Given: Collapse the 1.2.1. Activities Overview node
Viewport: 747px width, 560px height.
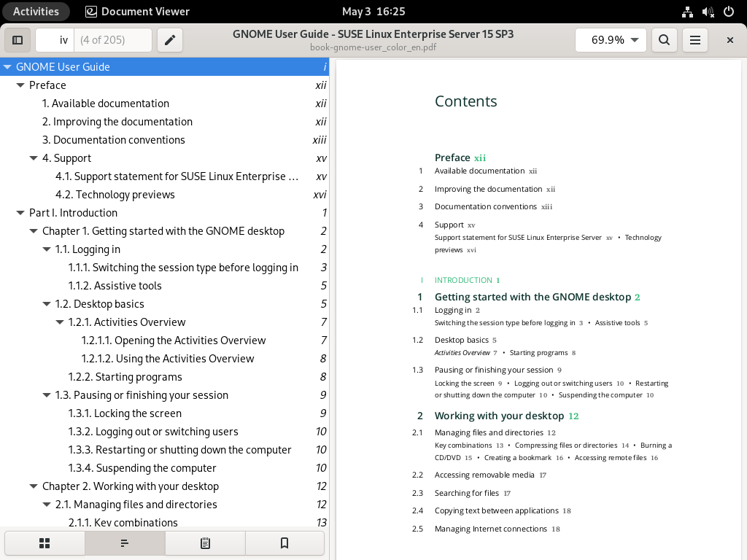Looking at the screenshot, I should click(60, 322).
